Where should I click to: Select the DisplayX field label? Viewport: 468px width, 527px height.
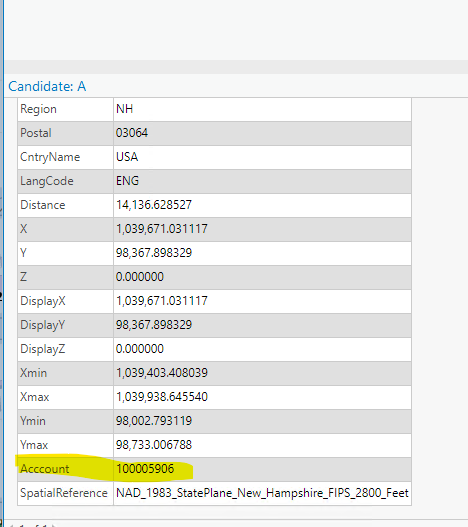(x=43, y=301)
